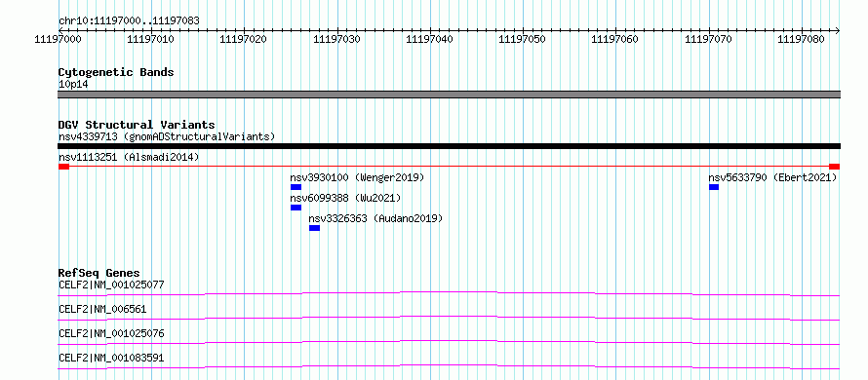868x380 pixels.
Task: Click the nsv4339713 gnomAD black variant bar
Action: (449, 146)
